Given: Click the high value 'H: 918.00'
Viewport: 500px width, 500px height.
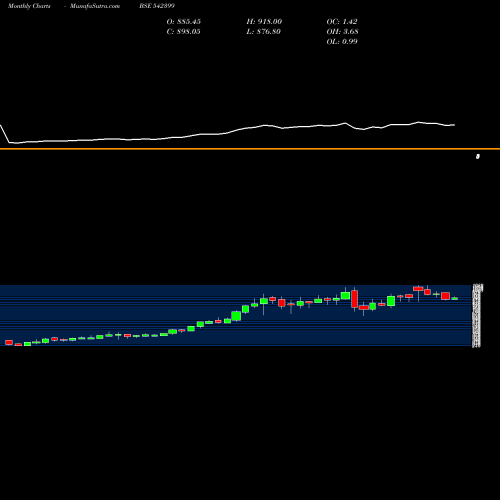Looking at the screenshot, I should (264, 22).
